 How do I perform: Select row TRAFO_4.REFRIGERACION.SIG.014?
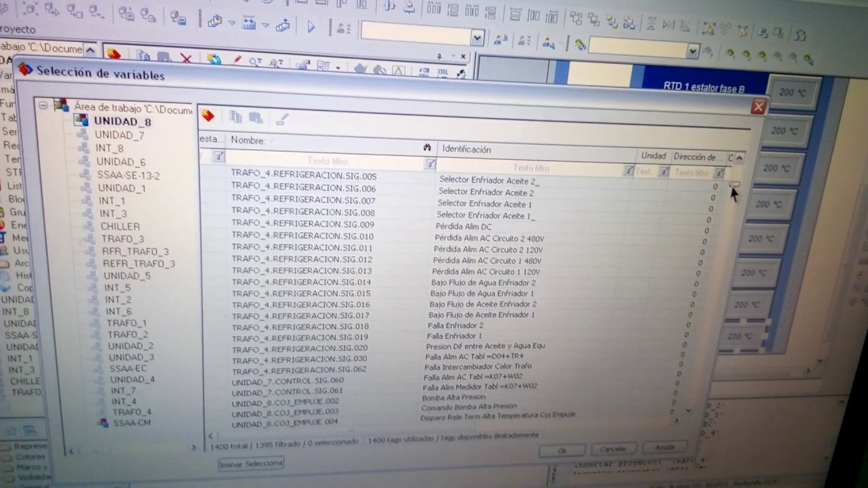click(301, 282)
